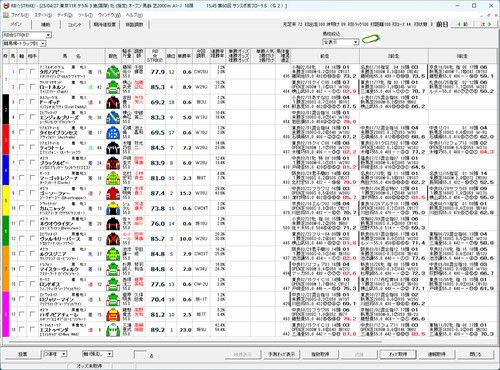Click the black and red silks icon for horse 3
The width and height of the screenshot is (500, 370).
click(x=113, y=102)
